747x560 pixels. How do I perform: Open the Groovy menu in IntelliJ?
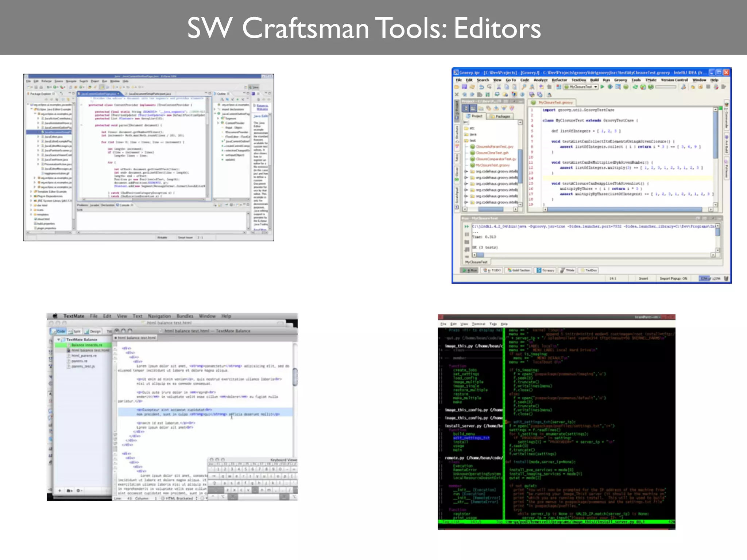coord(620,80)
